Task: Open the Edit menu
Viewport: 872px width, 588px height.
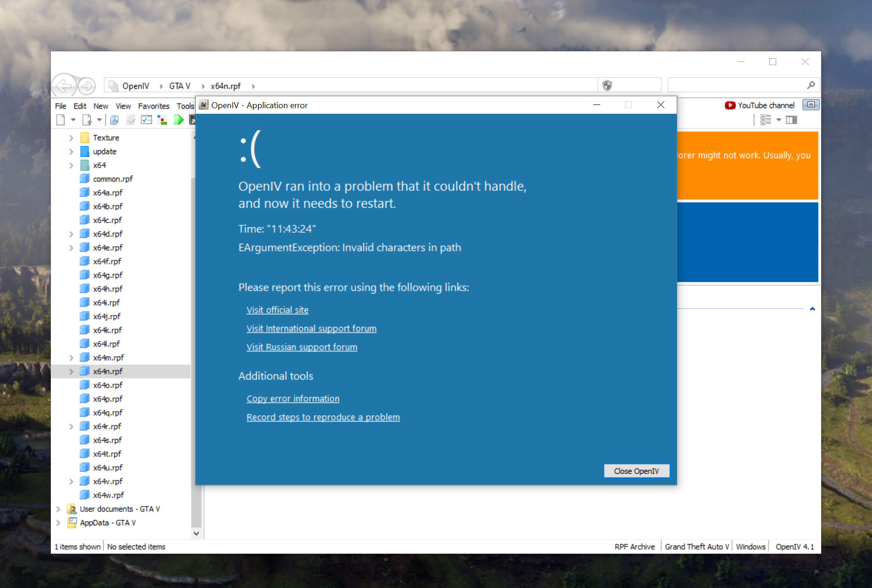Action: 80,106
